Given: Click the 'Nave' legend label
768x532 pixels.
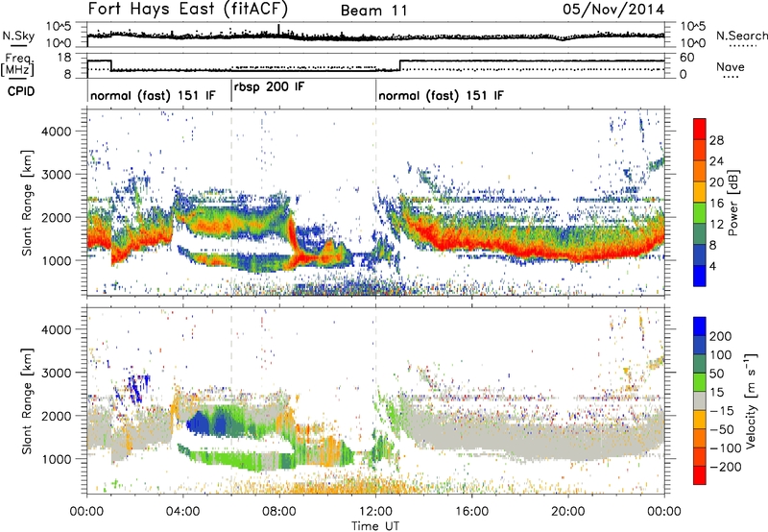Looking at the screenshot, I should pyautogui.click(x=731, y=66).
